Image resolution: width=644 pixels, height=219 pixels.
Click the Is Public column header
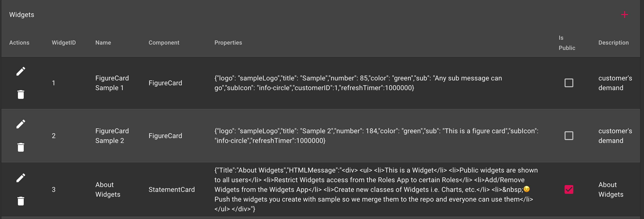click(x=567, y=43)
